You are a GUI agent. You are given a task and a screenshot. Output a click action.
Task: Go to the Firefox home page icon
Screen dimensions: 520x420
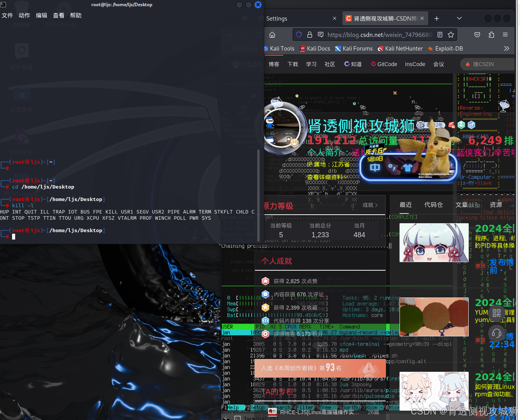272,35
